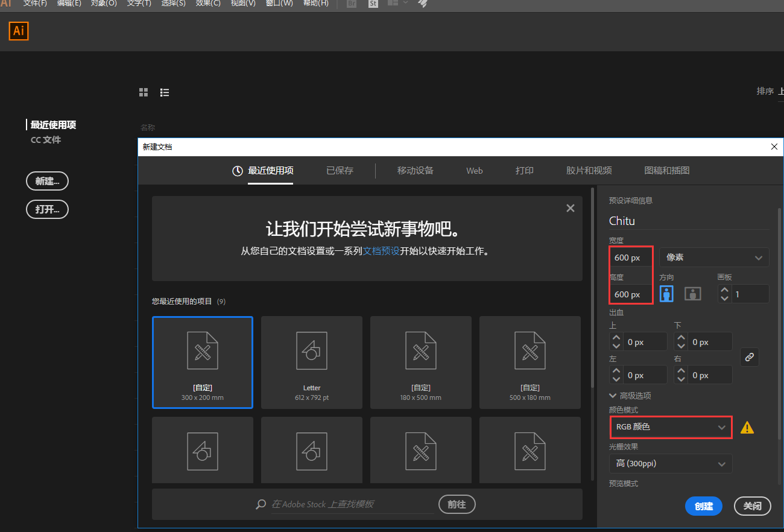Choose landscape orientation icon

click(693, 294)
